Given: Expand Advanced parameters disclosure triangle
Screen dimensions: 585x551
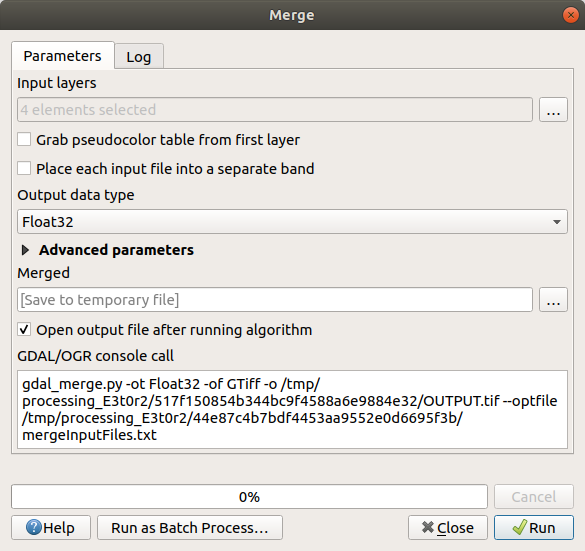Looking at the screenshot, I should click(x=25, y=250).
